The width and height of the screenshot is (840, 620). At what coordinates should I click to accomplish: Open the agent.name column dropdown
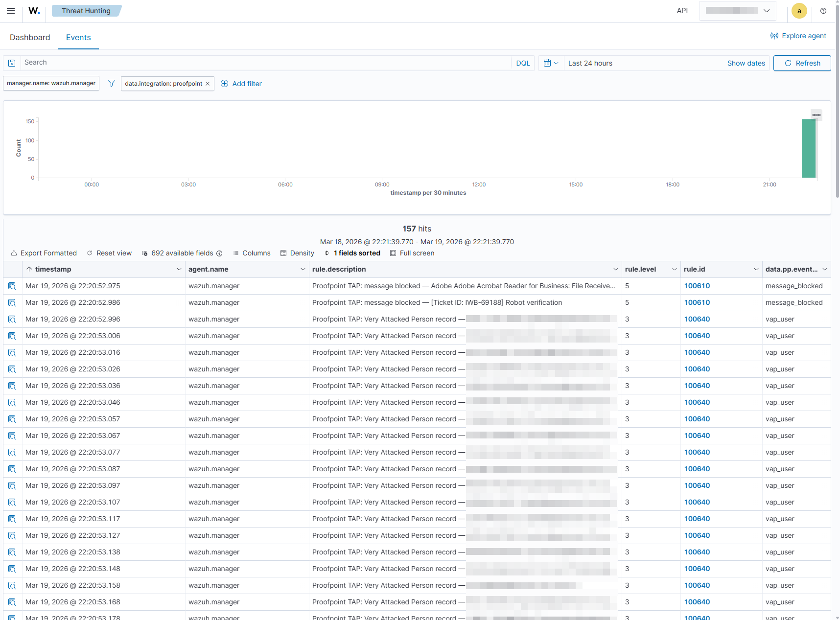pos(302,269)
